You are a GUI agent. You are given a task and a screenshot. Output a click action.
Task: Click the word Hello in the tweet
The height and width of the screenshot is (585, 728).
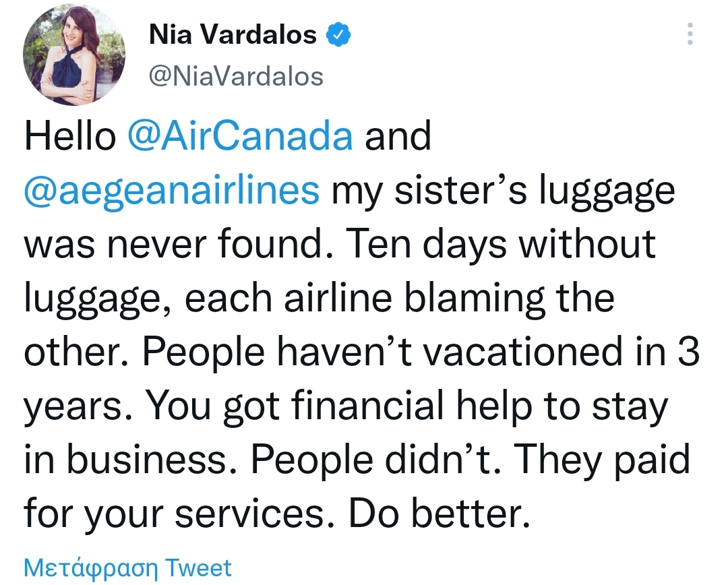pos(70,136)
